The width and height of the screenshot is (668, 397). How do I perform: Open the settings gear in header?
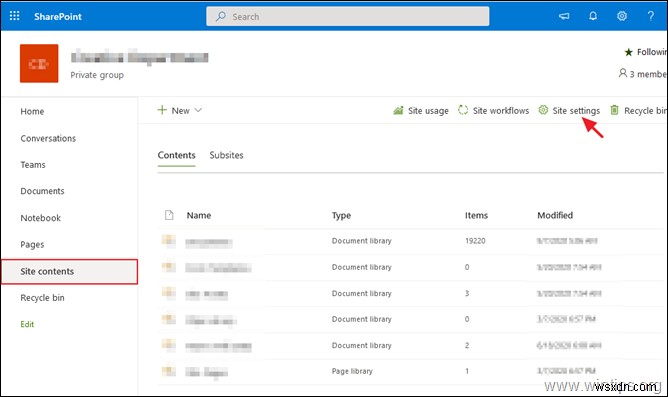622,16
